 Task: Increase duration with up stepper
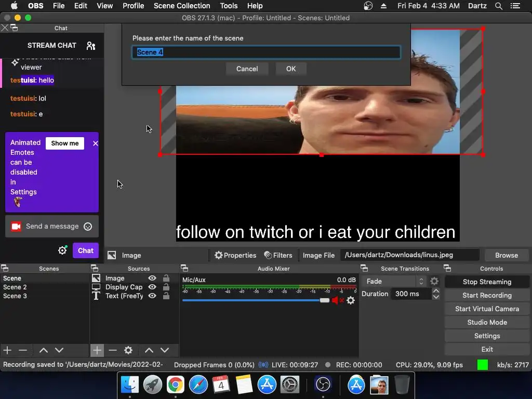436,291
